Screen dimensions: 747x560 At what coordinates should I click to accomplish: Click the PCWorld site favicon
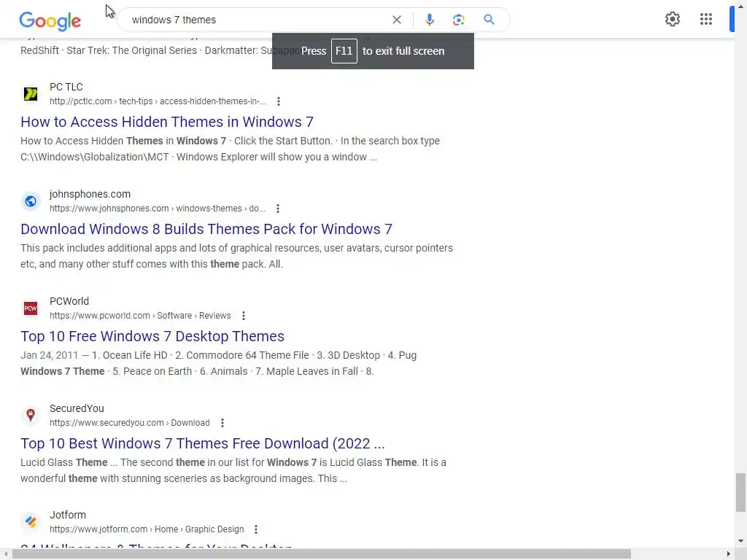pos(31,308)
